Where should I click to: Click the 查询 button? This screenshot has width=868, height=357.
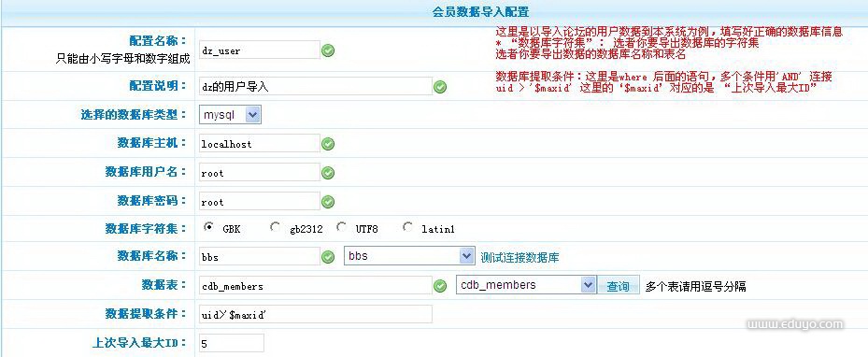click(x=618, y=286)
